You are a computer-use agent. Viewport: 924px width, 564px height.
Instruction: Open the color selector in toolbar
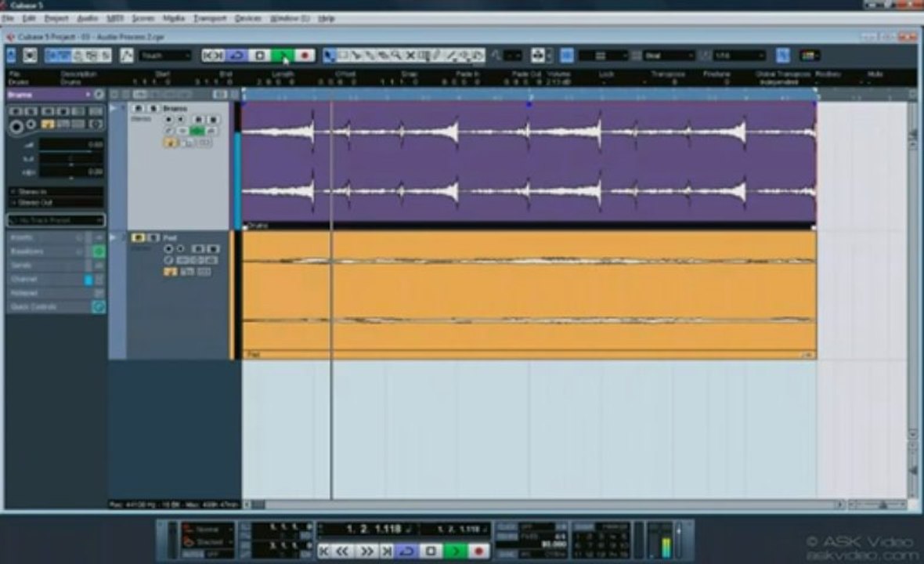tap(809, 56)
